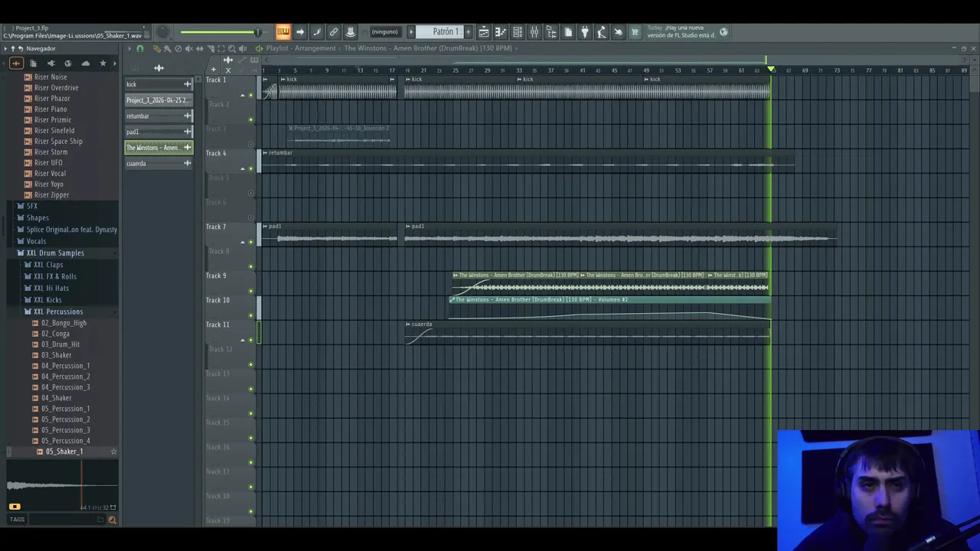Expand the XXL Kicks folder
Viewport: 980px width, 551px height.
pyautogui.click(x=47, y=300)
